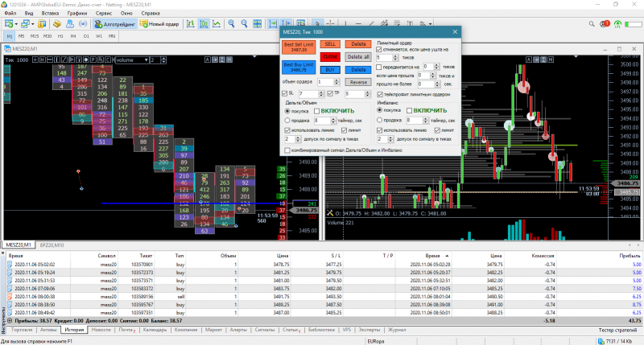Click the Best Sell Limit 3487.00 button
The image size is (644, 345).
(299, 47)
